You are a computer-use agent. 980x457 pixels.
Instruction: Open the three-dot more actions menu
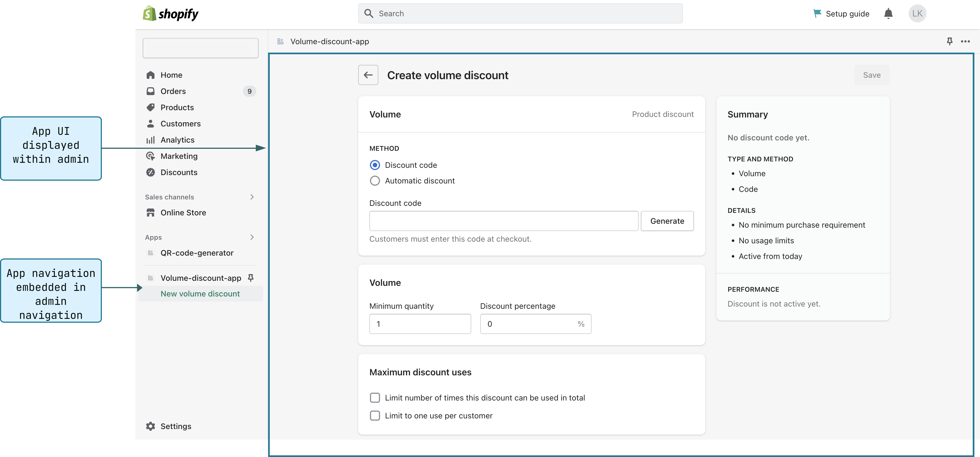click(x=965, y=41)
